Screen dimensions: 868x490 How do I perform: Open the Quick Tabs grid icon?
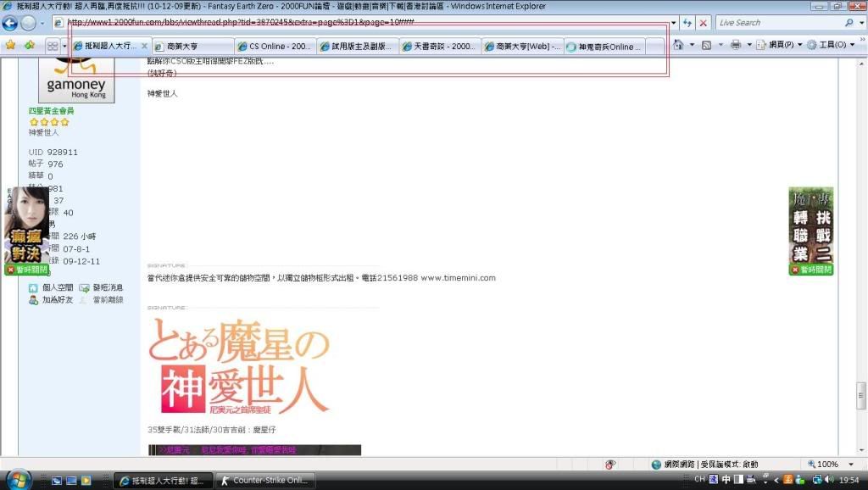(x=52, y=46)
